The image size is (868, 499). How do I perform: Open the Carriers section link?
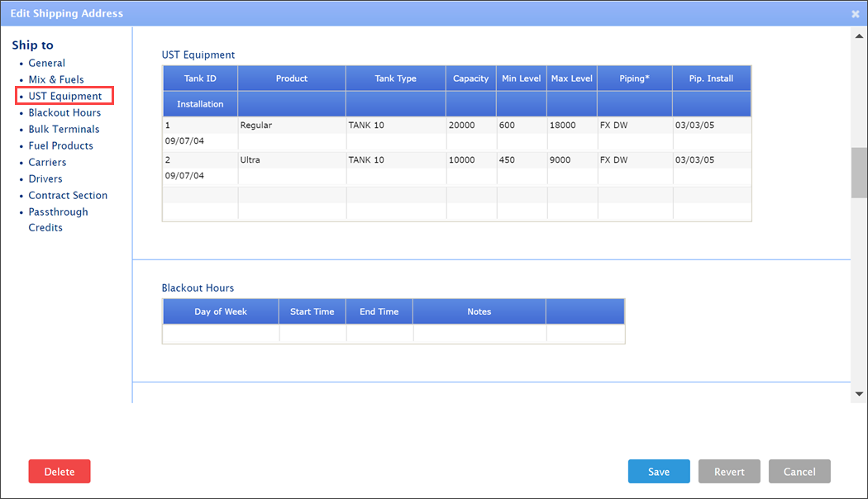[x=47, y=162]
